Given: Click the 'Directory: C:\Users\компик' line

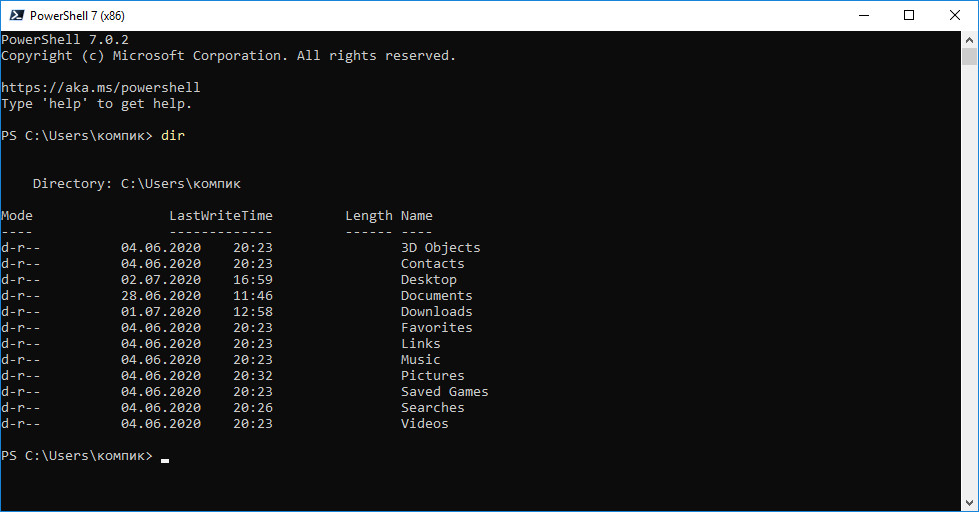Looking at the screenshot, I should [137, 184].
